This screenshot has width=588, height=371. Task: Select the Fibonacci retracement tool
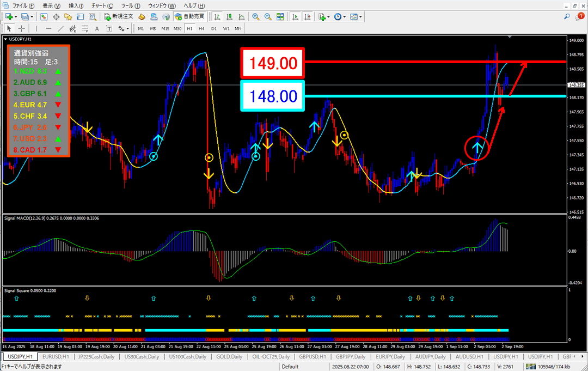85,28
